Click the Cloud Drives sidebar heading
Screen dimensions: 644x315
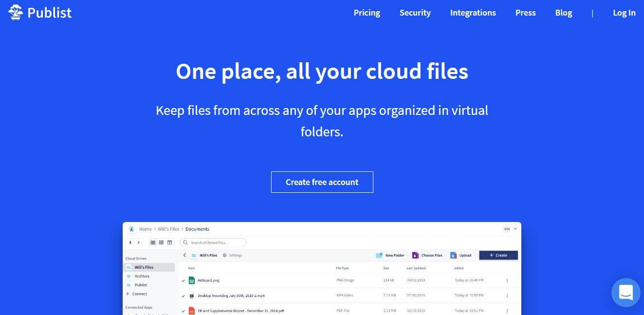(136, 259)
